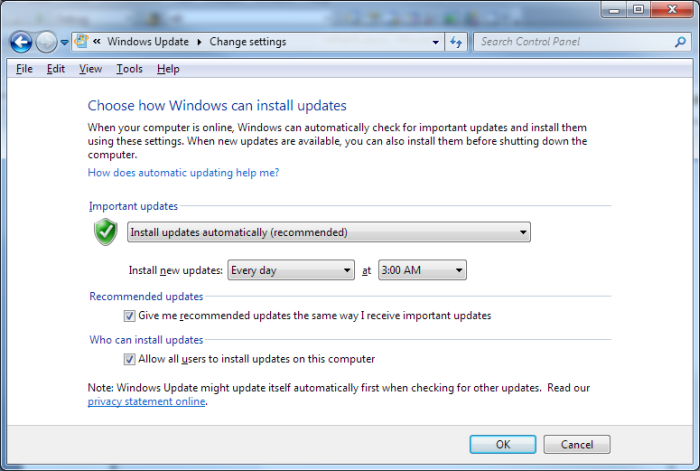Screen dimensions: 700x471
Task: Click the Cancel button
Action: point(577,445)
